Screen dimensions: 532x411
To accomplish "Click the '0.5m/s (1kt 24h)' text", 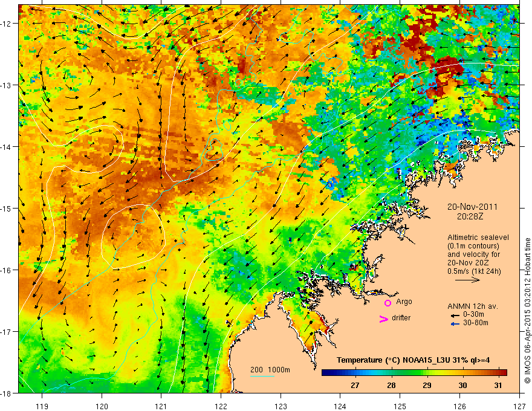I will [475, 271].
